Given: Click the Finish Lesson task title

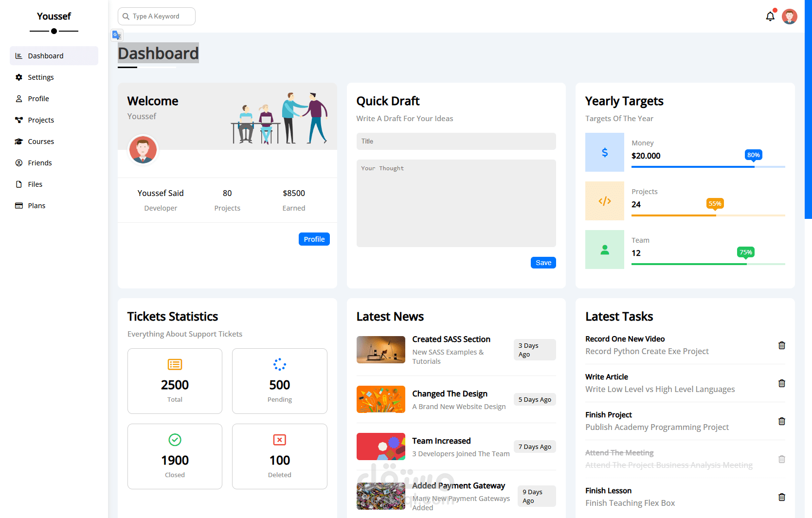Looking at the screenshot, I should coord(608,491).
